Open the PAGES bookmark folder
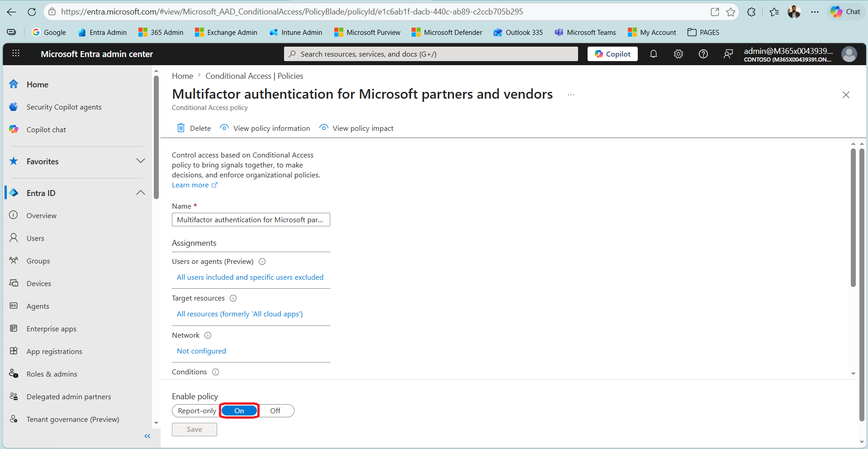The width and height of the screenshot is (868, 449). [x=703, y=32]
